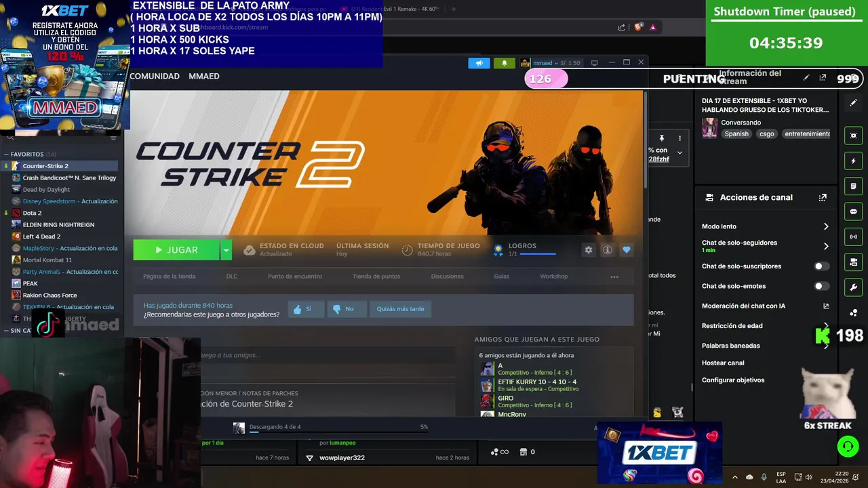Open the Guías tab
This screenshot has height=488, width=868.
(502, 277)
